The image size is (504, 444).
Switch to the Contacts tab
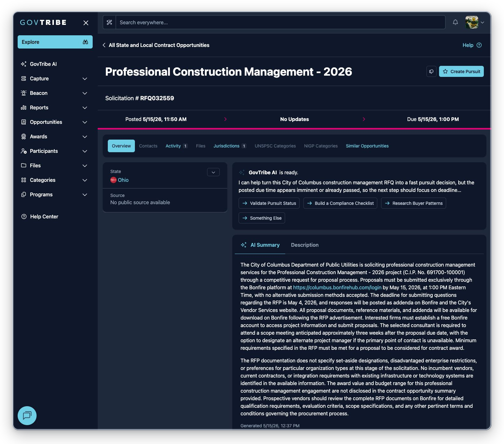click(148, 146)
